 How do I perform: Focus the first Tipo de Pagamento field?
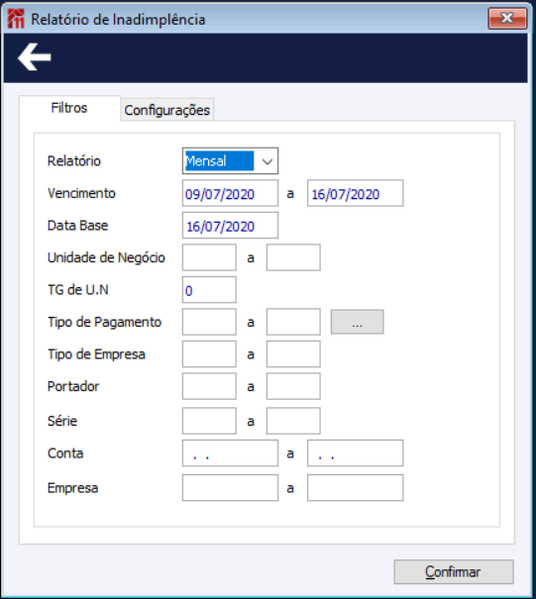[209, 322]
